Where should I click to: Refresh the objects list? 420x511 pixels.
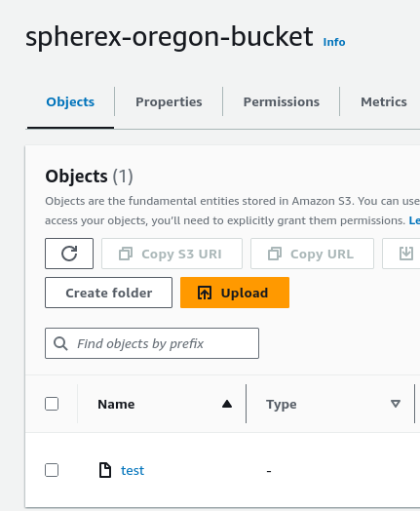click(69, 254)
